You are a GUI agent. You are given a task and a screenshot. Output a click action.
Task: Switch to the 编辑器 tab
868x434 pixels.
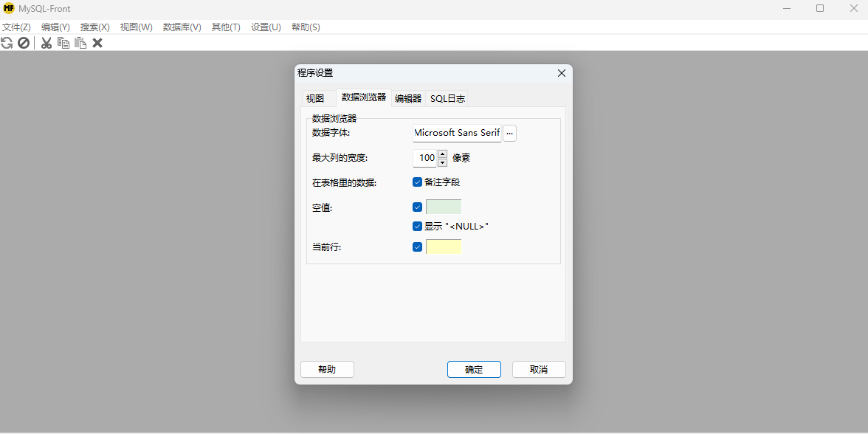click(408, 97)
